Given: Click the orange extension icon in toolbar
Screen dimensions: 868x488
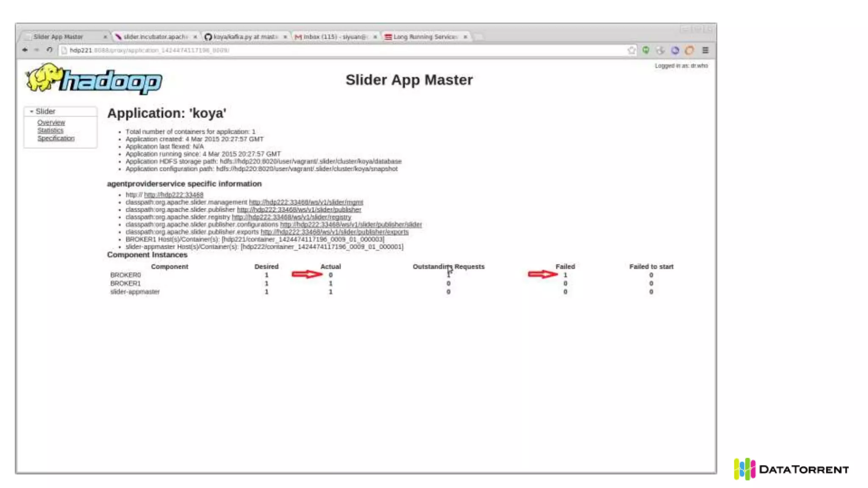Looking at the screenshot, I should (690, 50).
